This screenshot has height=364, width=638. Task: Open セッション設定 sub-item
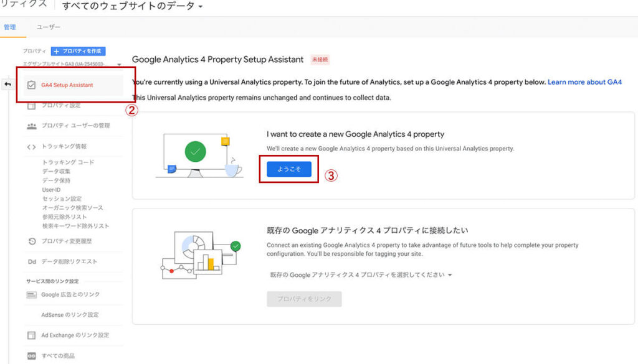[62, 198]
